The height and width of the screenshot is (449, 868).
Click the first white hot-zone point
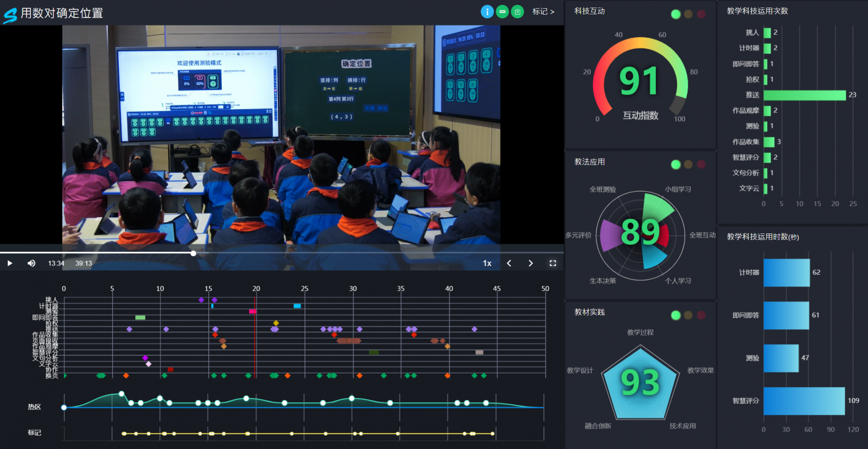click(x=64, y=407)
